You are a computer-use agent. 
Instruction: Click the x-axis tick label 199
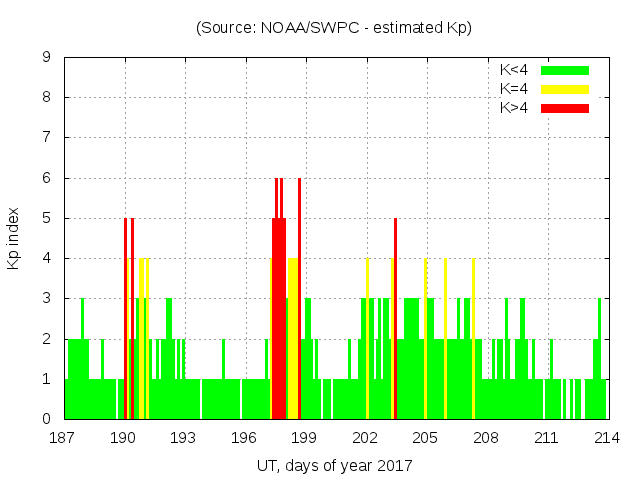click(304, 437)
